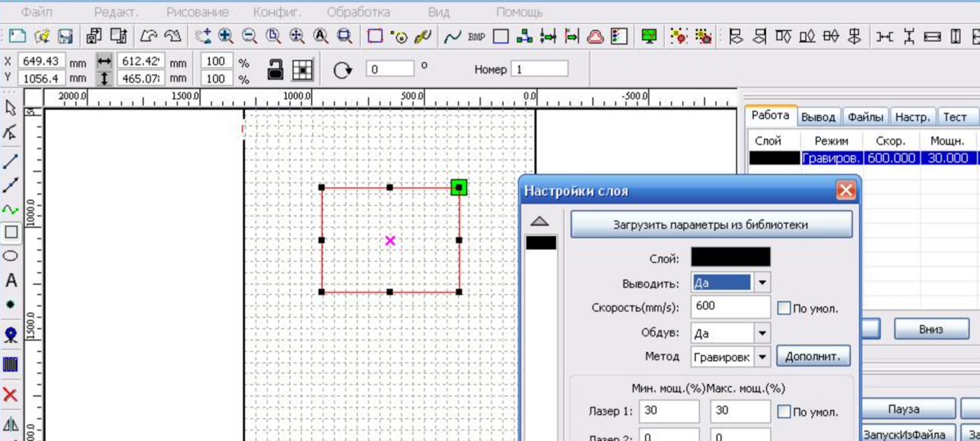980x441 pixels.
Task: Open the Редакт. menu
Action: [117, 12]
